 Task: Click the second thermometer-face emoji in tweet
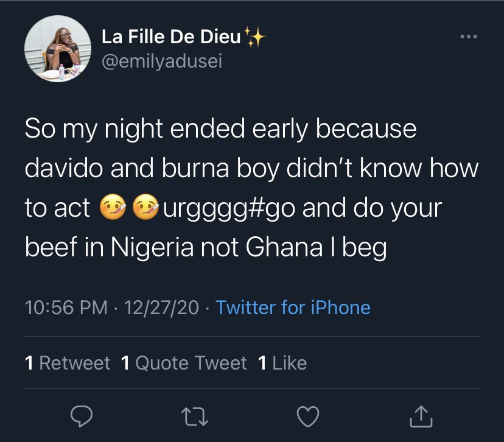147,208
